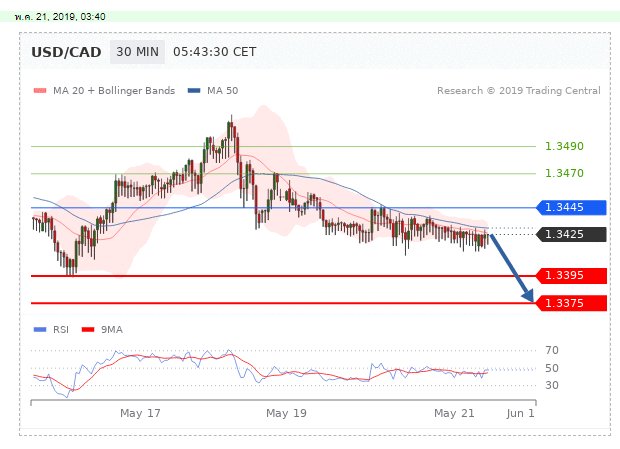Click the May 19 date axis label
The width and height of the screenshot is (620, 449).
pos(286,413)
